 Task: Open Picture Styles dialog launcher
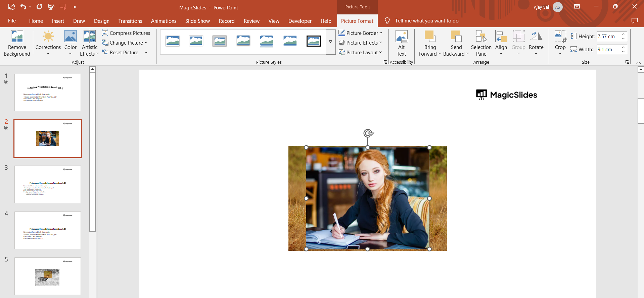385,62
